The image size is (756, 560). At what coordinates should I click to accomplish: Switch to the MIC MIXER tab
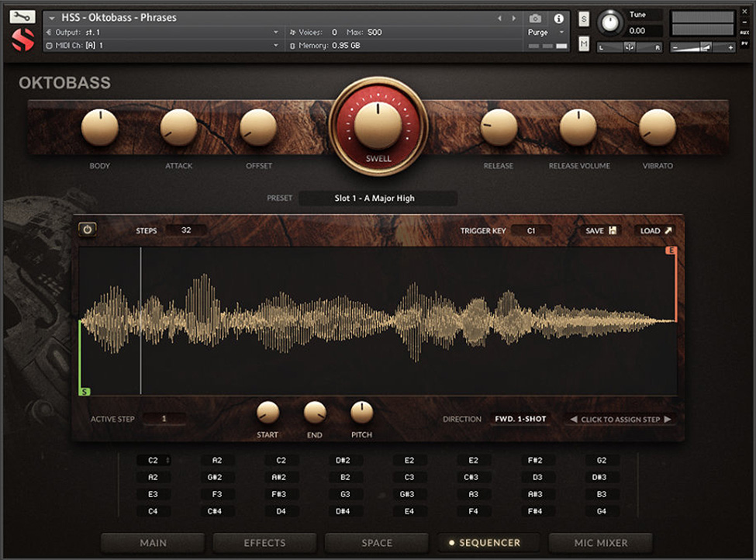pos(601,543)
